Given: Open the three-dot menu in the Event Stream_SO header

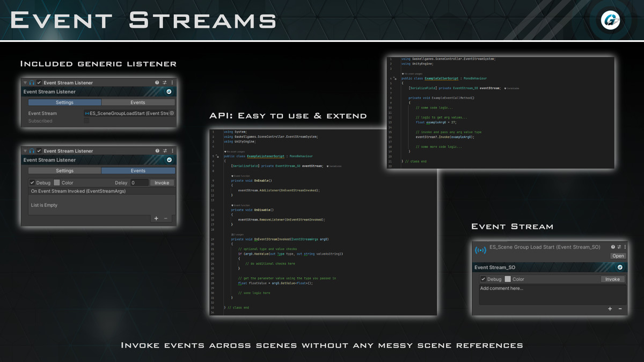Looking at the screenshot, I should 624,247.
